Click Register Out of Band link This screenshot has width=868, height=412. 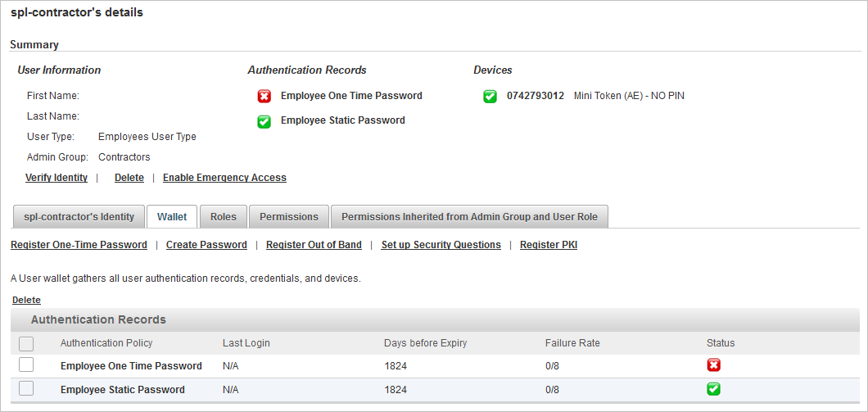[x=314, y=245]
